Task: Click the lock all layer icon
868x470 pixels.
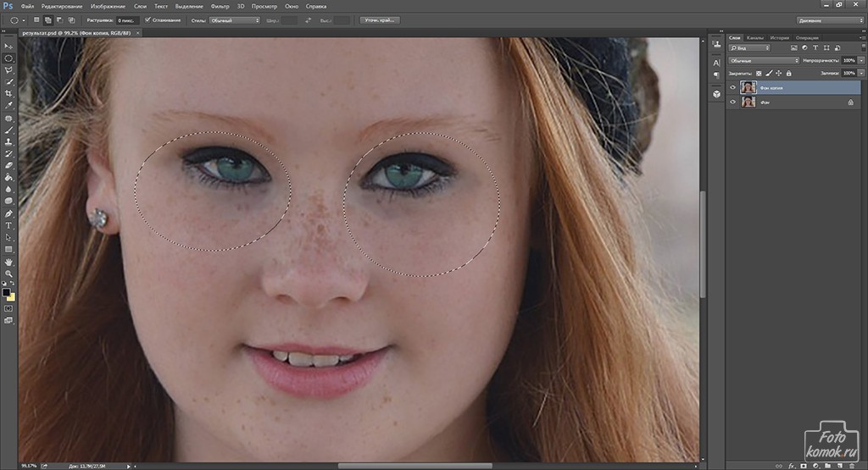Action: coord(789,74)
